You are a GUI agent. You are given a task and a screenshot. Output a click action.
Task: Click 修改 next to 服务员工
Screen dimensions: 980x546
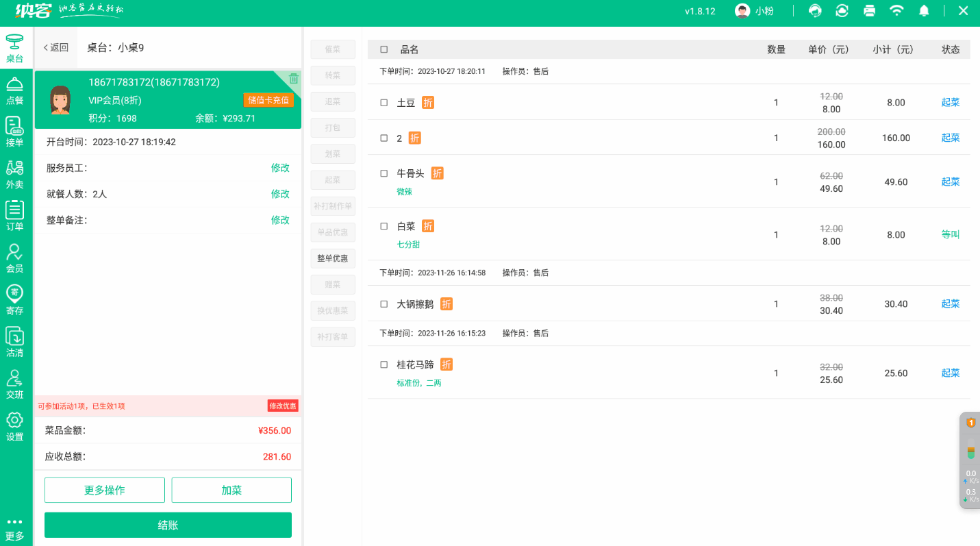click(281, 167)
